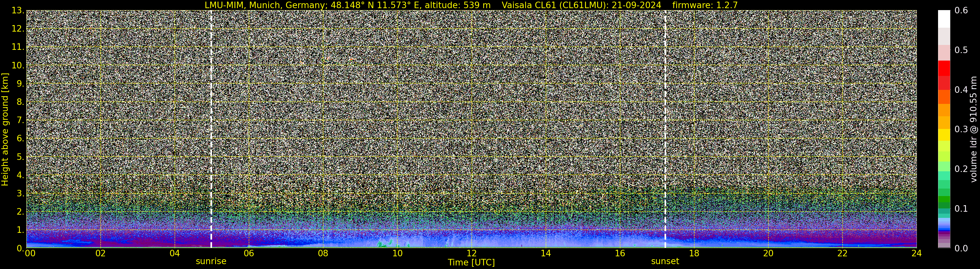The height and width of the screenshot is (269, 980).
Task: Click the height axis tick '2.'
Action: point(20,211)
